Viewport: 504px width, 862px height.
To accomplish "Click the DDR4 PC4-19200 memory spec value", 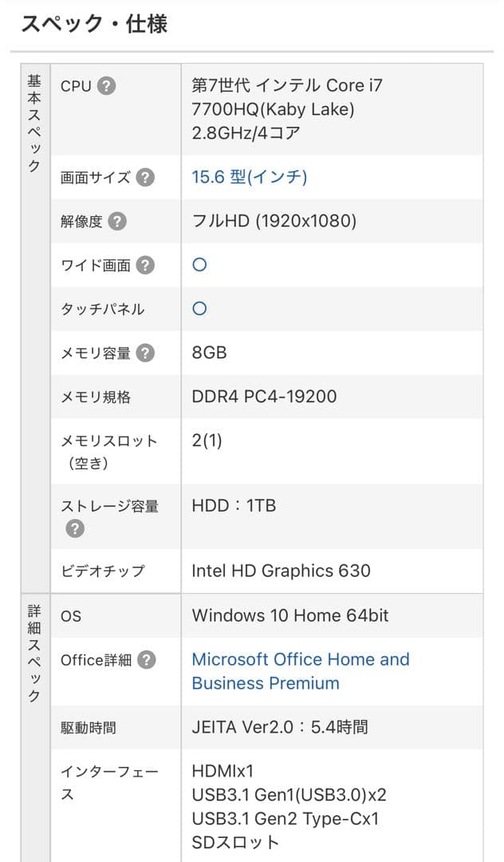I will [x=266, y=397].
